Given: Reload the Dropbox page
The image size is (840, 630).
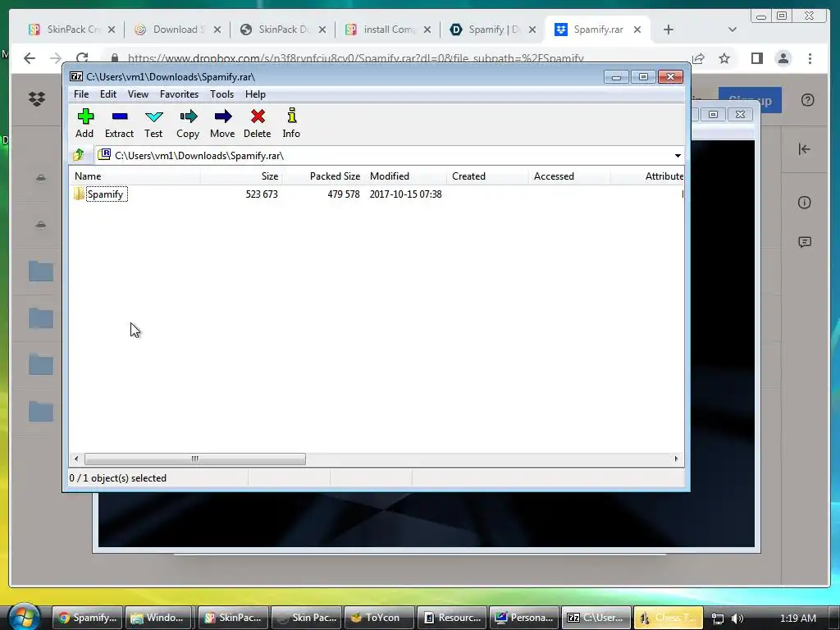Looking at the screenshot, I should point(82,58).
